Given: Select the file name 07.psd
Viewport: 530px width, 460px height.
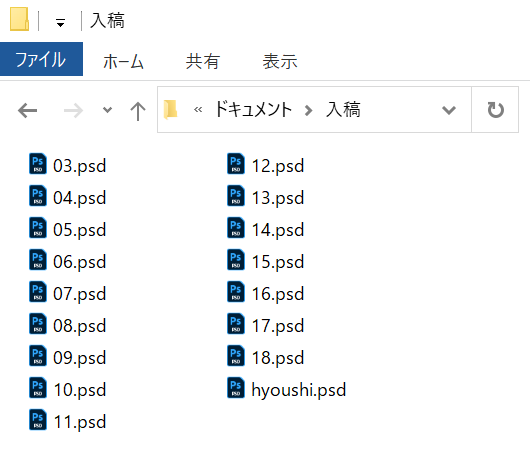Looking at the screenshot, I should pos(80,294).
